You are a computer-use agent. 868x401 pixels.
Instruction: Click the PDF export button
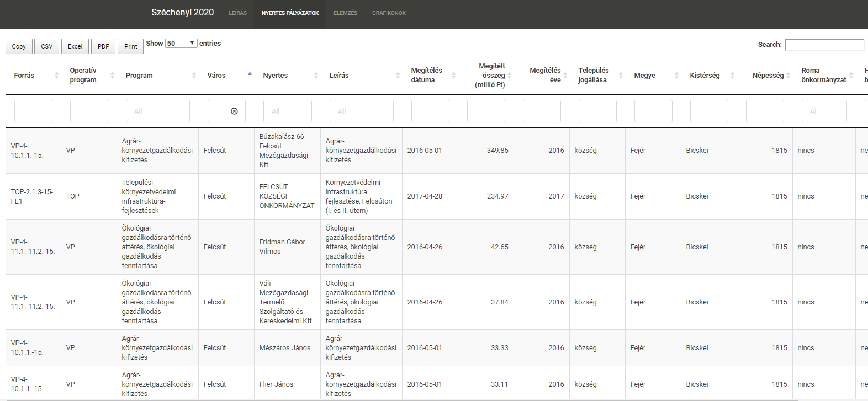point(103,46)
